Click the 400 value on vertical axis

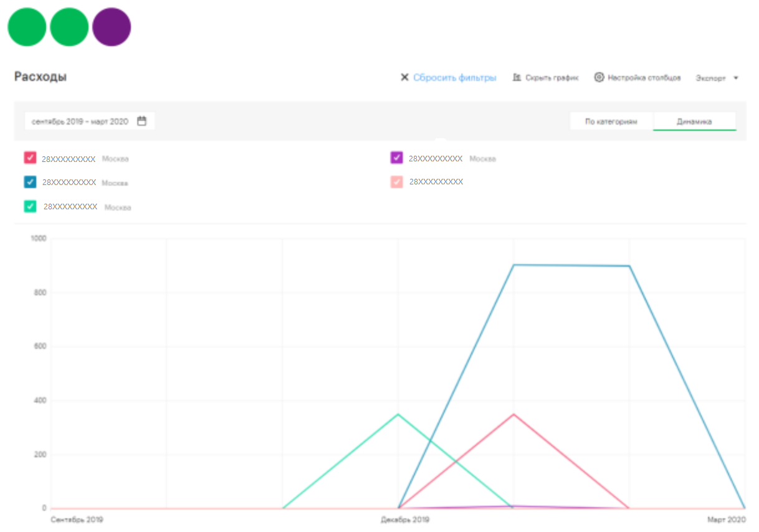(x=41, y=401)
